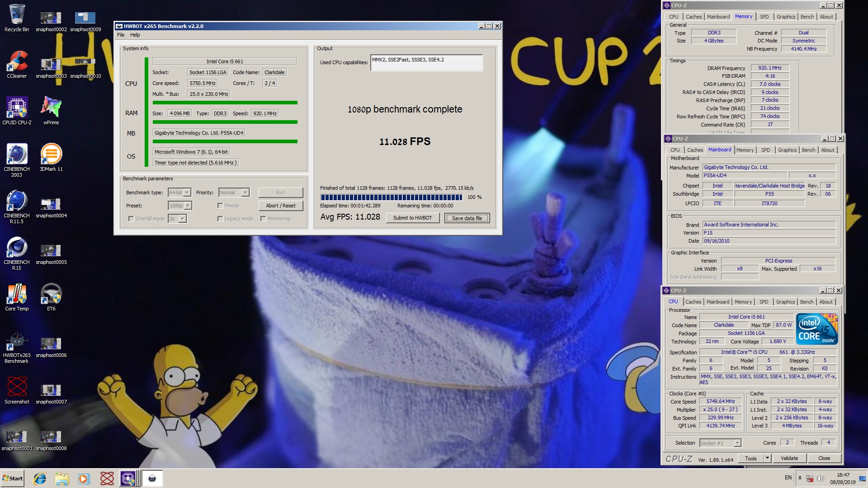This screenshot has width=868, height=488.
Task: Click the Intel Core i5 logo
Action: [817, 329]
